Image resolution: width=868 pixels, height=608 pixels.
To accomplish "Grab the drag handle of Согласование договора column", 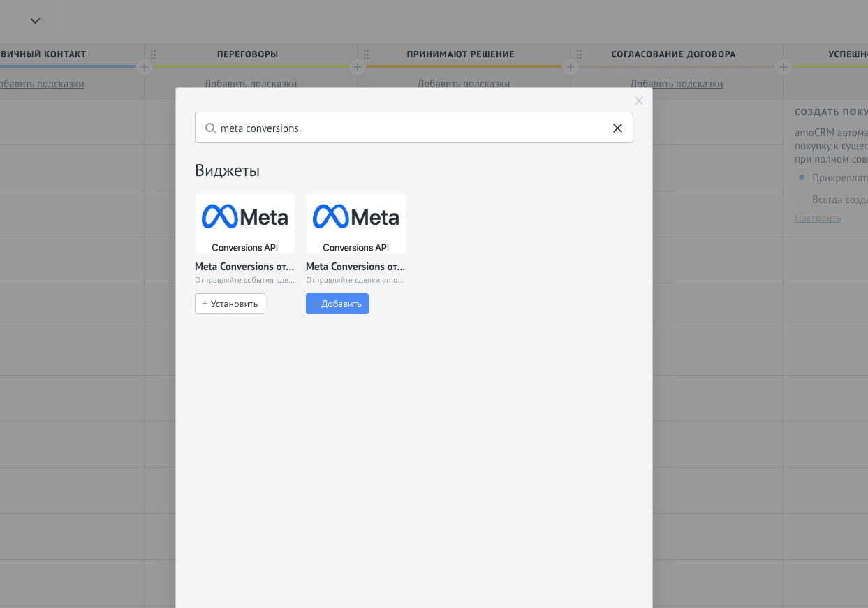I will (x=579, y=54).
